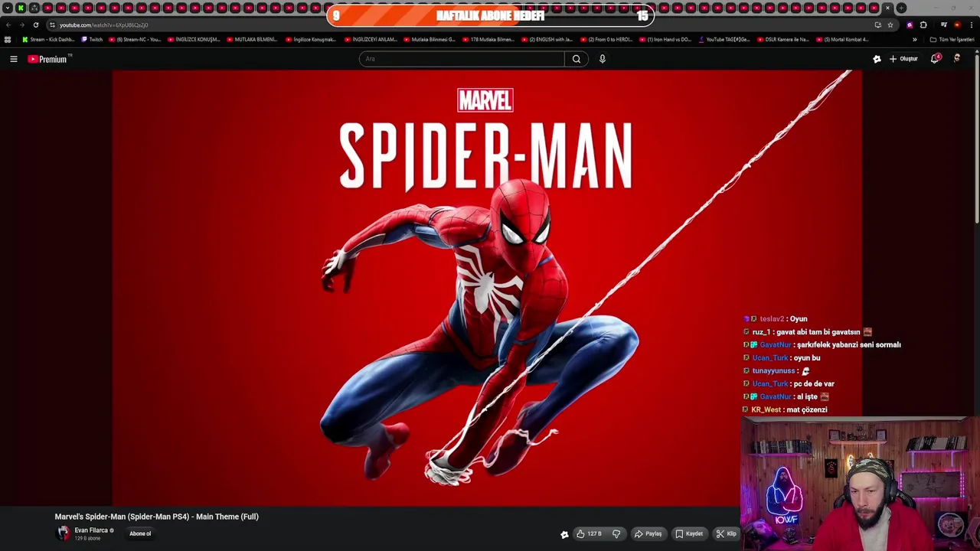
Task: Bookmark this page with star icon
Action: (890, 25)
